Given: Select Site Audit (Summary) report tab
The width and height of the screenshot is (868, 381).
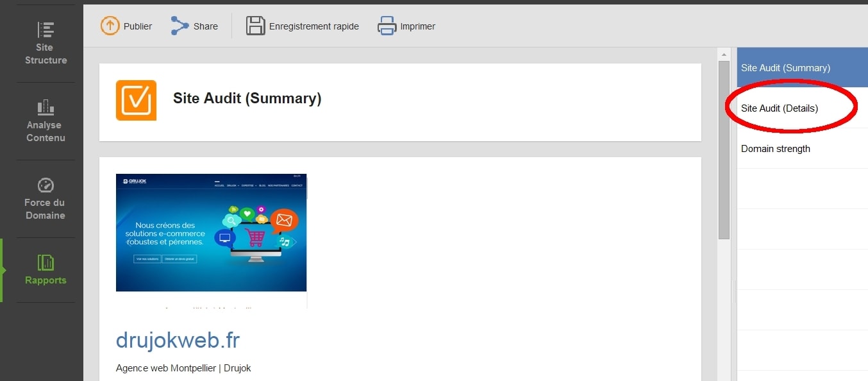Looking at the screenshot, I should 803,67.
